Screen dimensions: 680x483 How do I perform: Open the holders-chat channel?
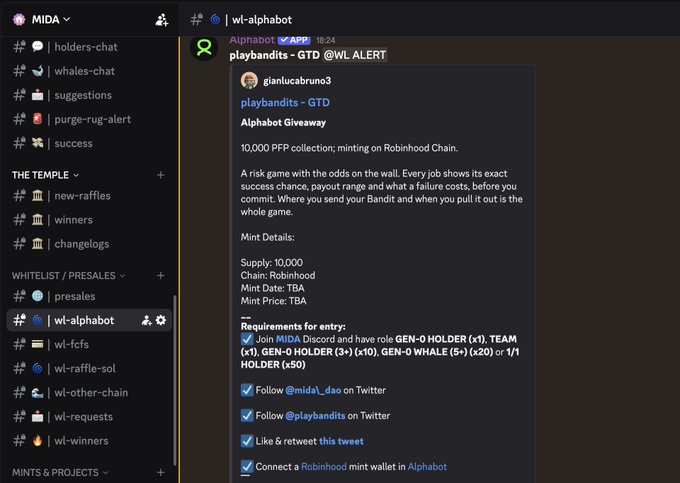point(89,47)
